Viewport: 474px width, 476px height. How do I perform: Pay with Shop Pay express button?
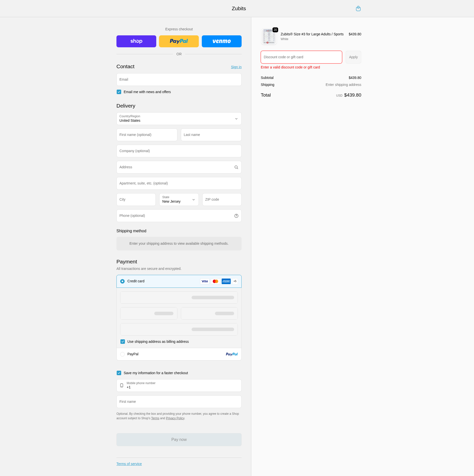[x=136, y=41]
